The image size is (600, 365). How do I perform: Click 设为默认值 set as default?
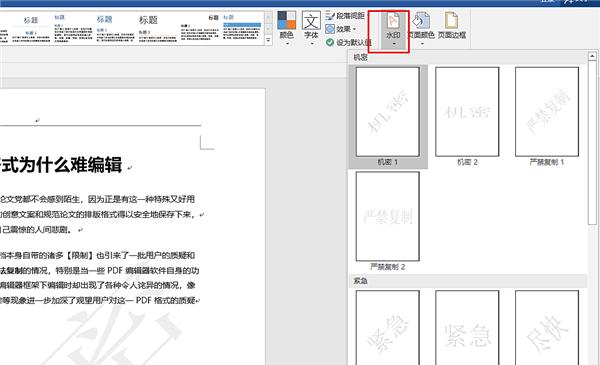(349, 42)
